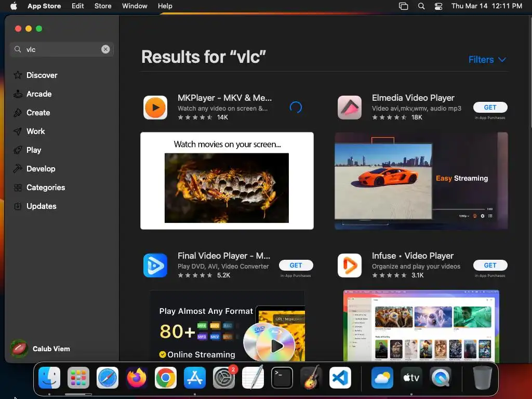Open MKPlayer app icon in results
This screenshot has height=399, width=532.
(x=155, y=108)
